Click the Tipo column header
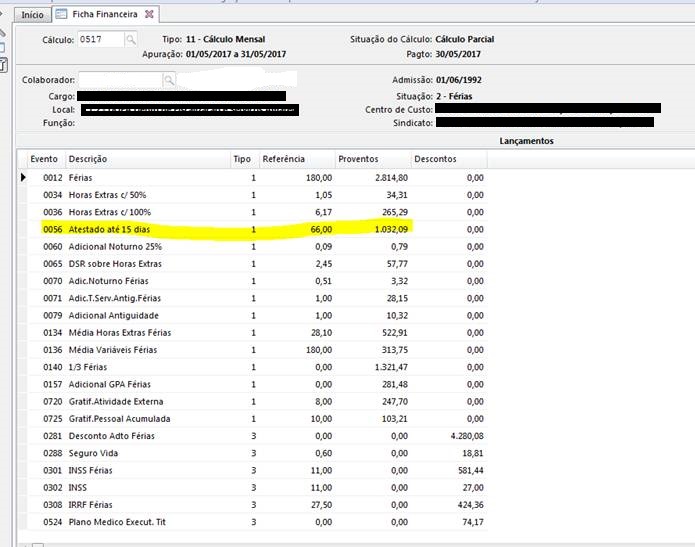Screen dimensions: 695x547 [x=242, y=159]
